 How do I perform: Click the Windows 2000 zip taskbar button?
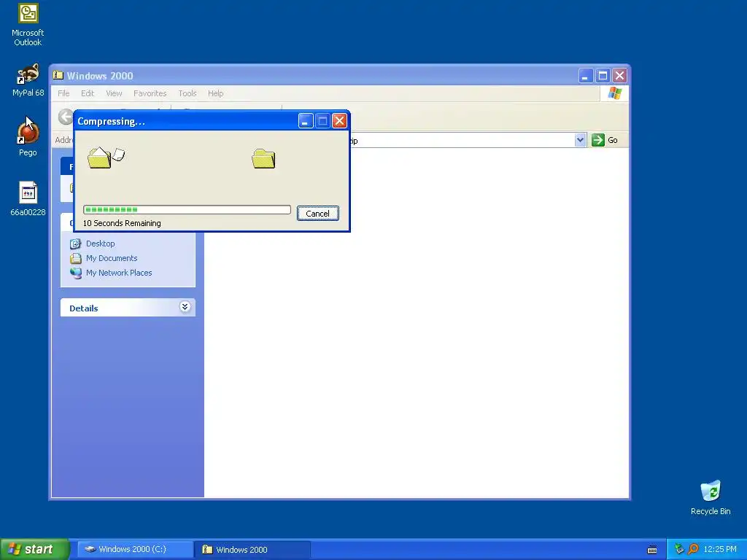[x=252, y=549]
